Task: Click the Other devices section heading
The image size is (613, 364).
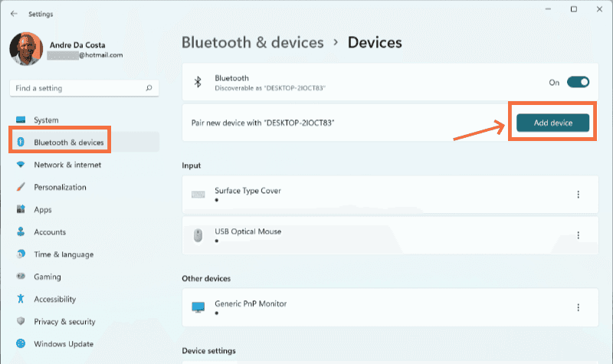Action: click(x=206, y=278)
